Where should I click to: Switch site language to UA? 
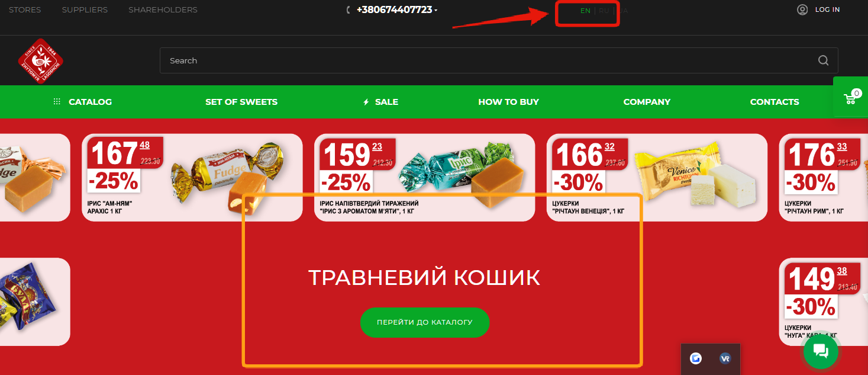tap(623, 11)
